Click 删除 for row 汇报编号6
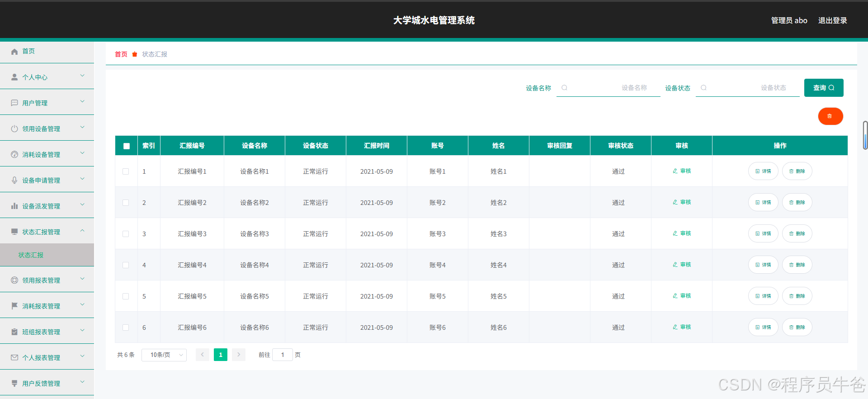This screenshot has height=399, width=868. tap(797, 327)
